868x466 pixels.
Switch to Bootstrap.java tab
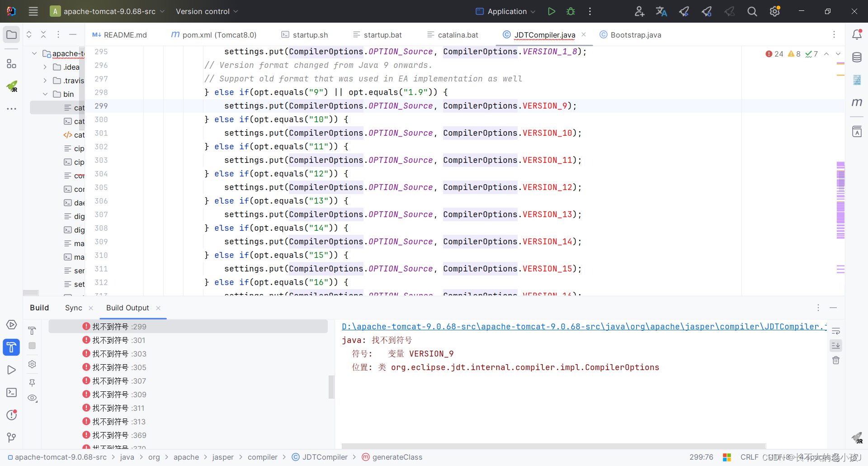point(631,35)
